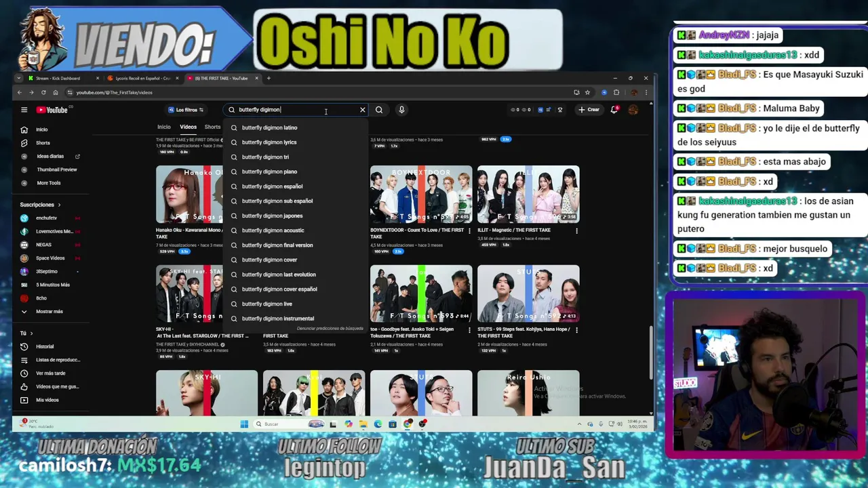868x488 pixels.
Task: Focus the YouTube search field
Action: (296, 110)
